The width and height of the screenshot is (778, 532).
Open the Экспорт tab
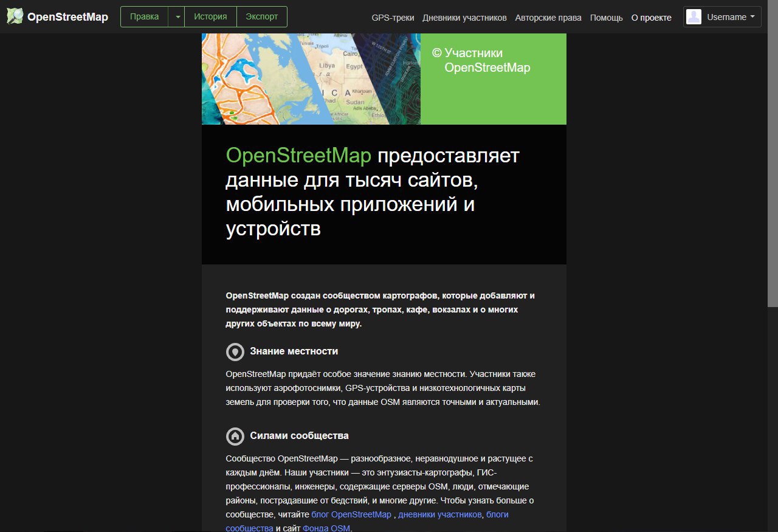point(261,17)
